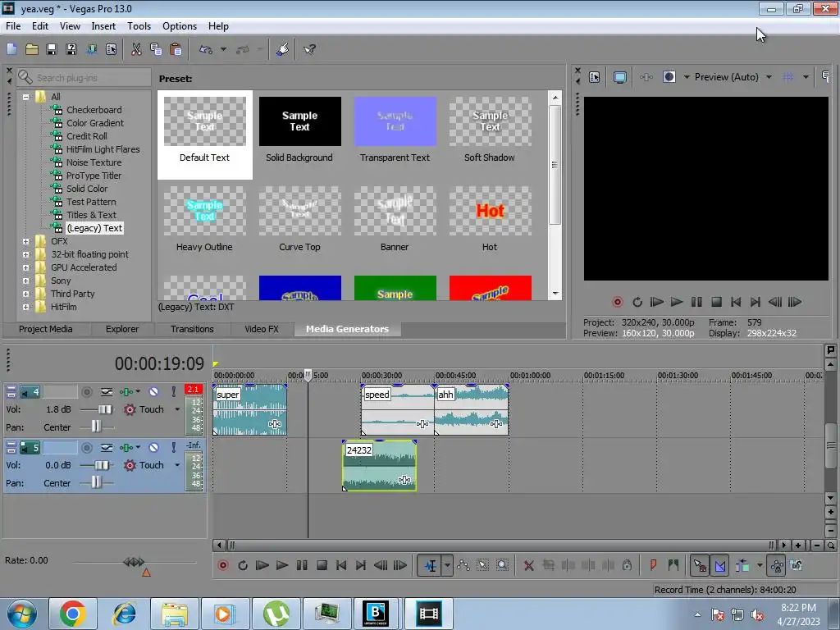Click the Open folder toolbar icon
Viewport: 840px width, 630px height.
click(32, 49)
